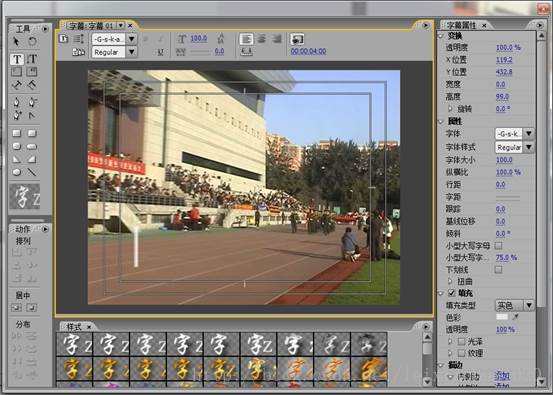Open the Regular font style dropdown in toolbar
The width and height of the screenshot is (553, 395).
coord(132,52)
